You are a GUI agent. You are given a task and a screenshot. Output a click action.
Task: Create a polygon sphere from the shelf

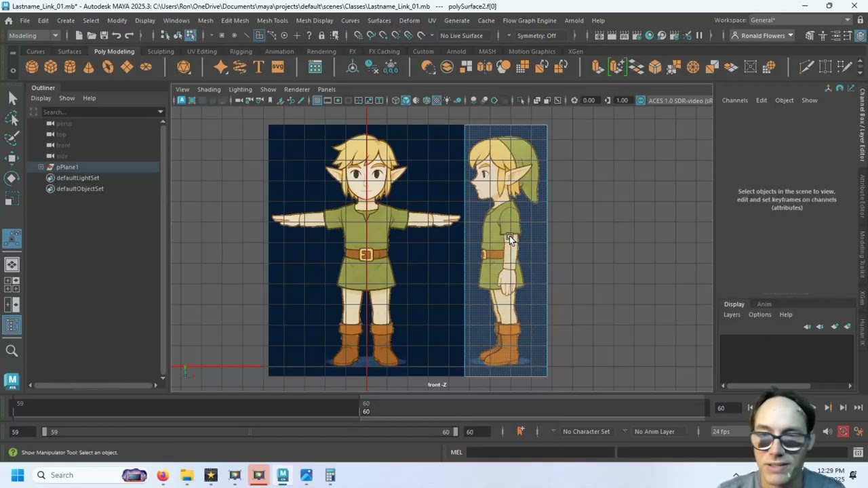tap(32, 66)
